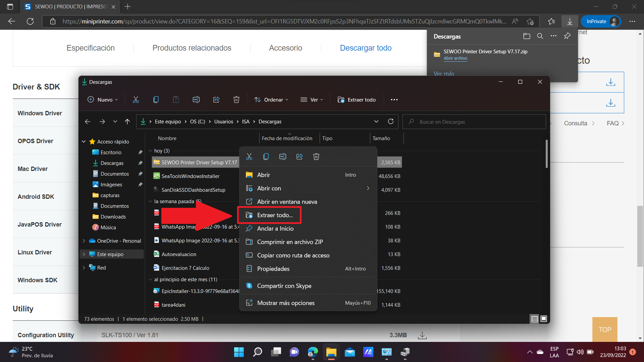Open the Ordenar dropdown
This screenshot has height=362, width=644.
click(271, 100)
